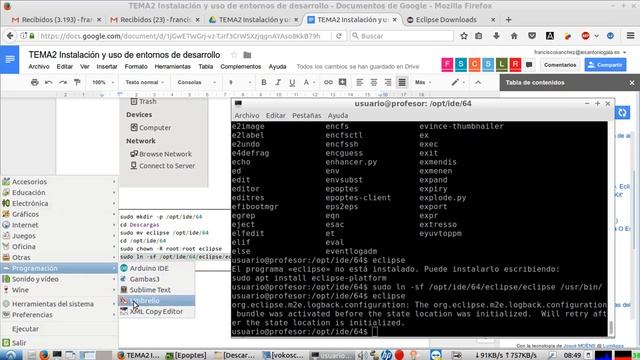
Task: Align text to the right
Action: (x=388, y=82)
